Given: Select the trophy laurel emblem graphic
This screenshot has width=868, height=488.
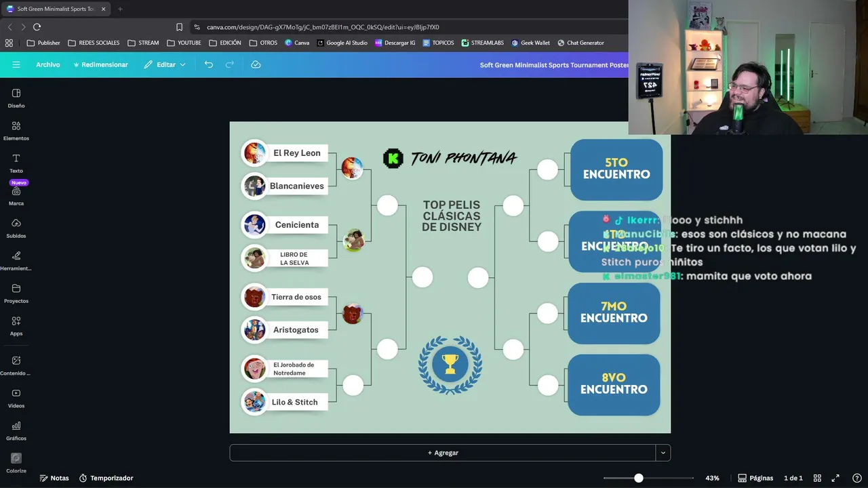Looking at the screenshot, I should [450, 365].
